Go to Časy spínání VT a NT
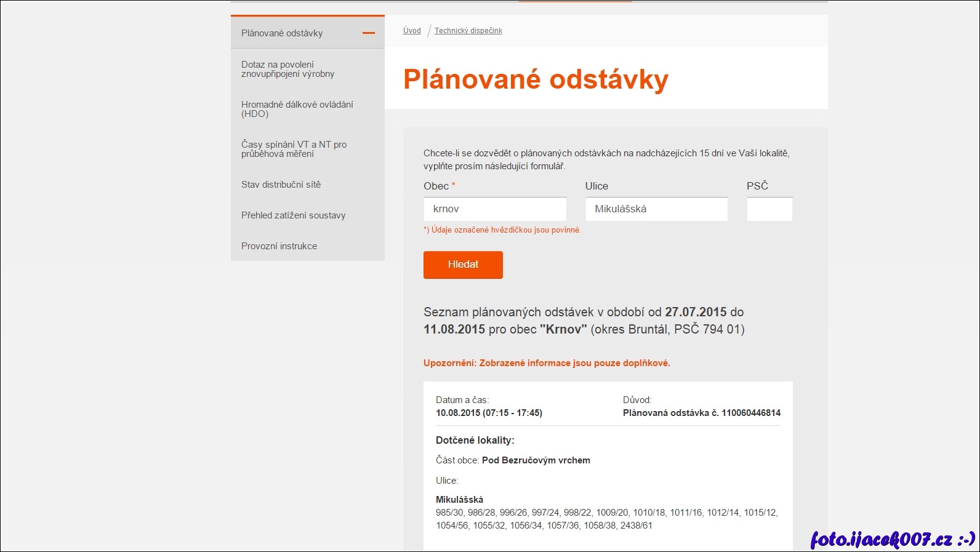 click(294, 149)
